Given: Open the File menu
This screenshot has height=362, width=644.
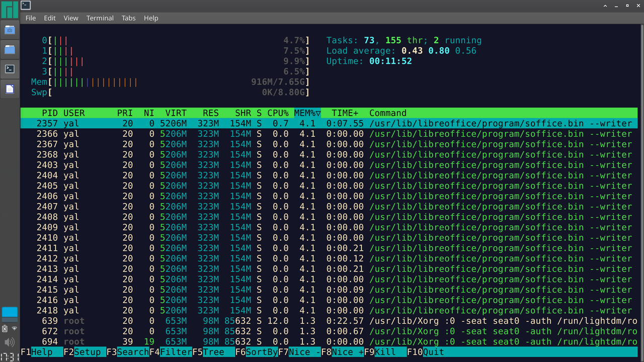Looking at the screenshot, I should pyautogui.click(x=31, y=18).
